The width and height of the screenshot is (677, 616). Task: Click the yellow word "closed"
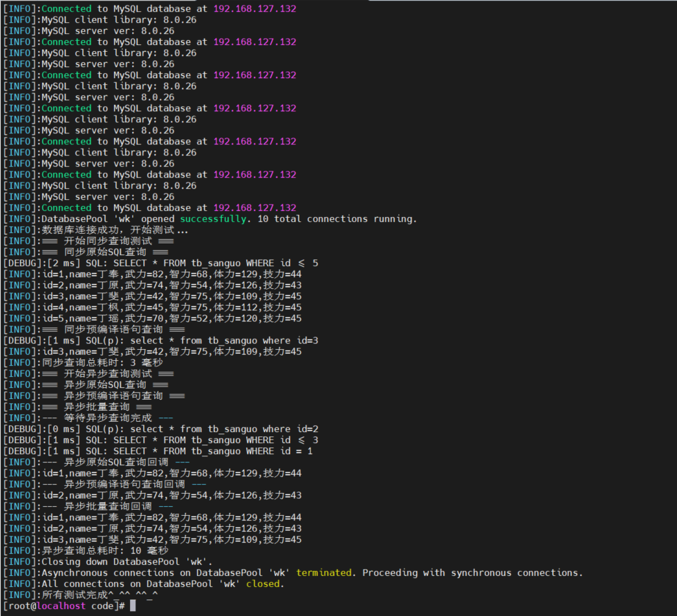pyautogui.click(x=263, y=584)
